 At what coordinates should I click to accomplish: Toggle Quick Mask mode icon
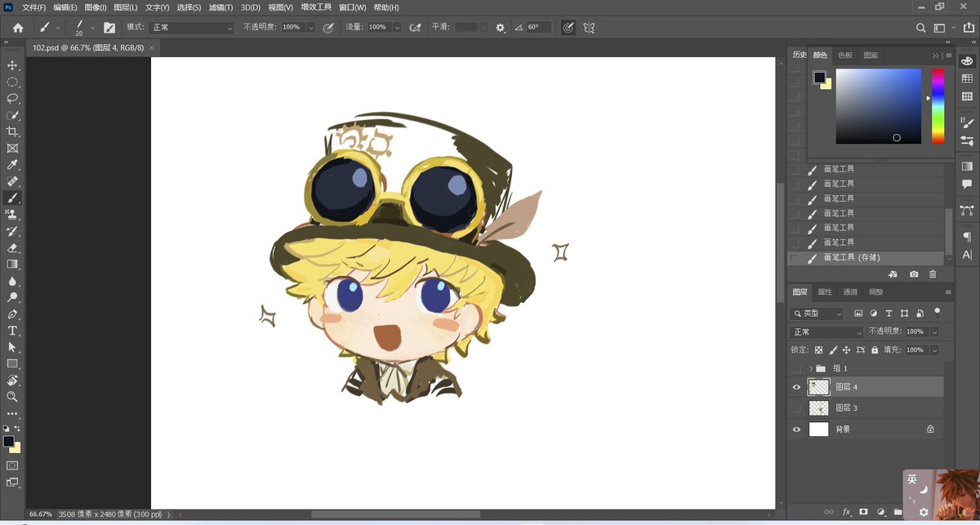[12, 465]
